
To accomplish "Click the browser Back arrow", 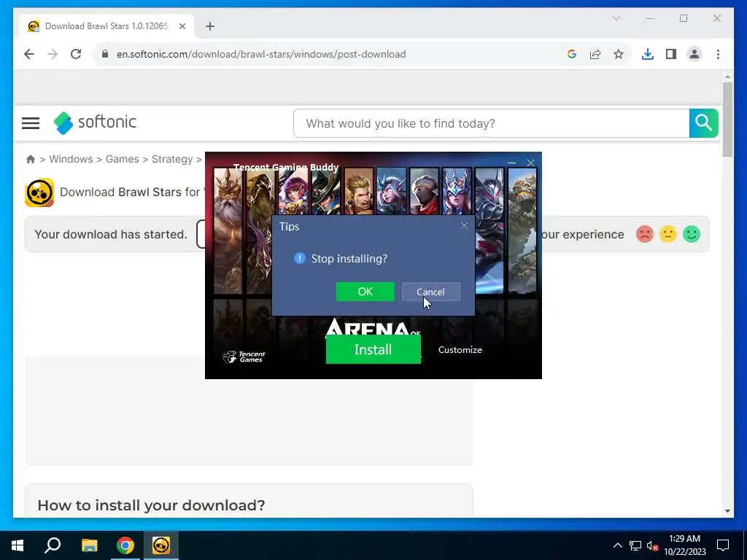I will point(29,54).
